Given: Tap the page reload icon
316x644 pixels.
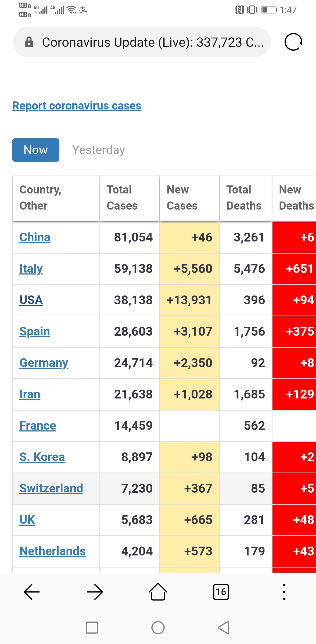Looking at the screenshot, I should point(293,42).
